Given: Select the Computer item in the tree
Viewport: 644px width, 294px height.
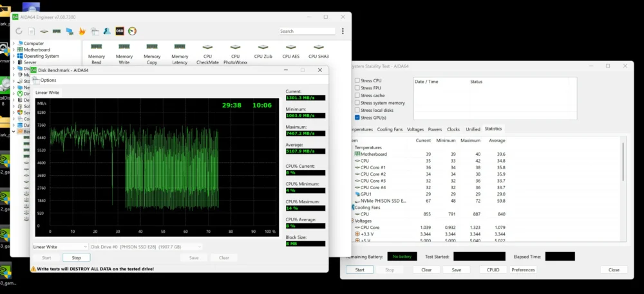Looking at the screenshot, I should (x=33, y=44).
